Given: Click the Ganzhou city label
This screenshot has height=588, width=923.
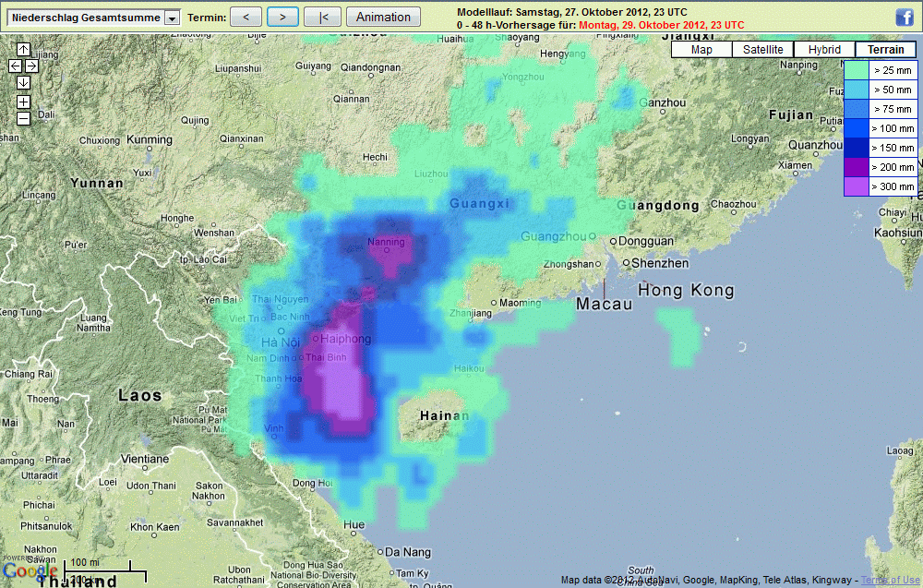Looking at the screenshot, I should [x=663, y=102].
